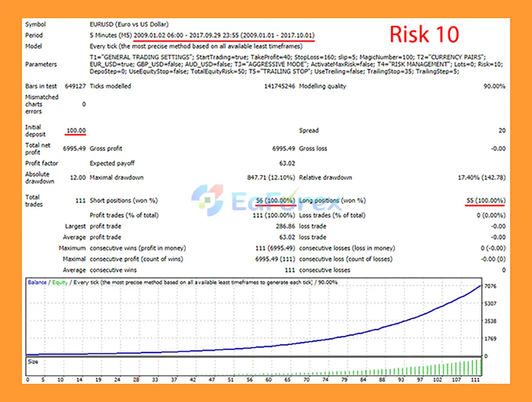Viewport: 532px width, 402px height.
Task: Click the red 'Risk 10' heading
Action: pos(424,34)
